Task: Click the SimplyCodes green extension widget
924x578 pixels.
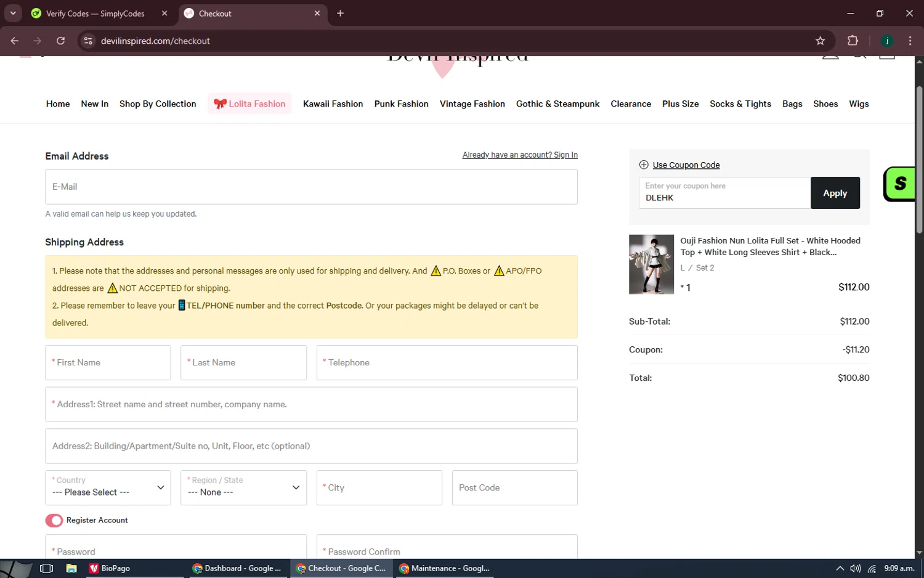Action: point(899,184)
